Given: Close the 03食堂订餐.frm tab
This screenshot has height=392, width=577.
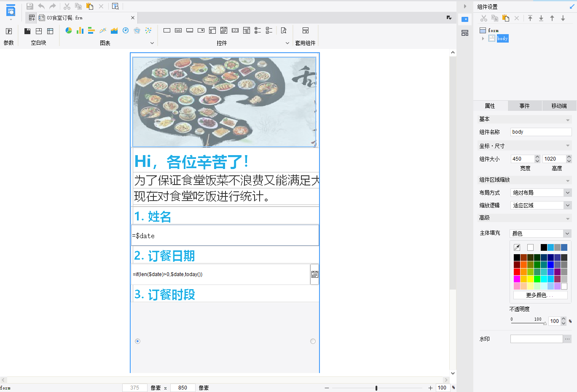Looking at the screenshot, I should 133,18.
